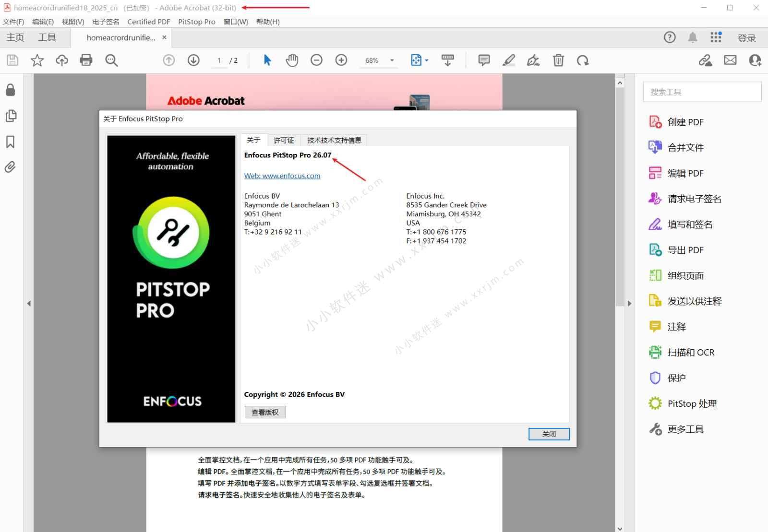Switch to the 工具 tab
The image size is (768, 532).
point(47,37)
